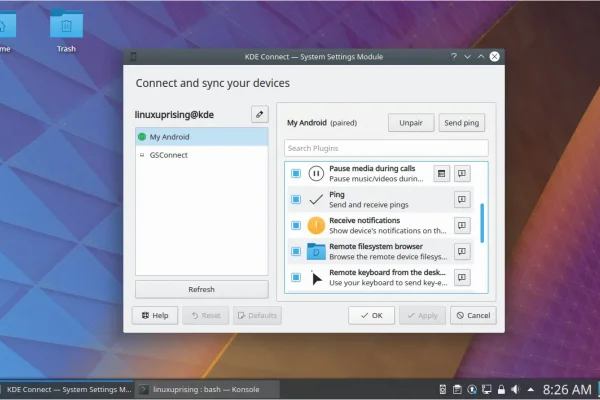Click the Reset button
600x400 pixels.
[205, 315]
